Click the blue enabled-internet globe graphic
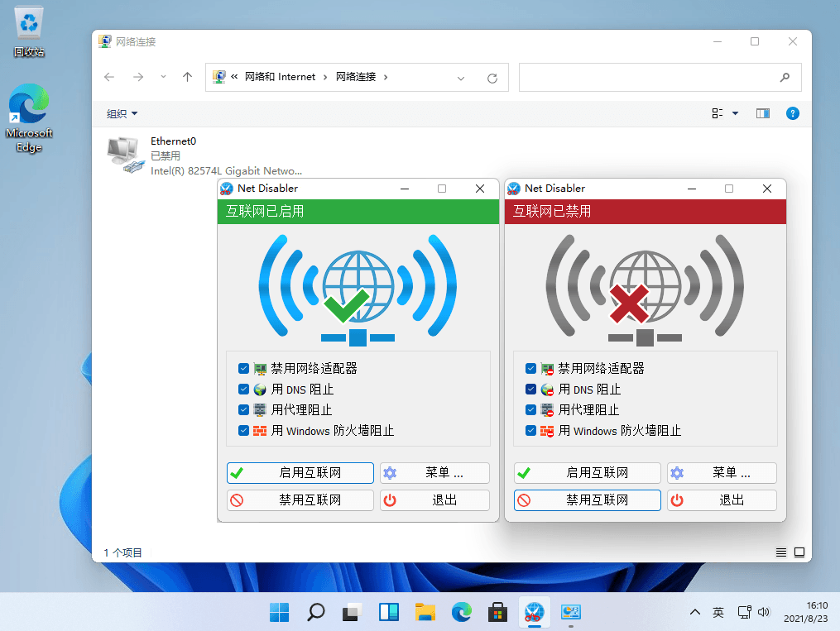 click(358, 289)
